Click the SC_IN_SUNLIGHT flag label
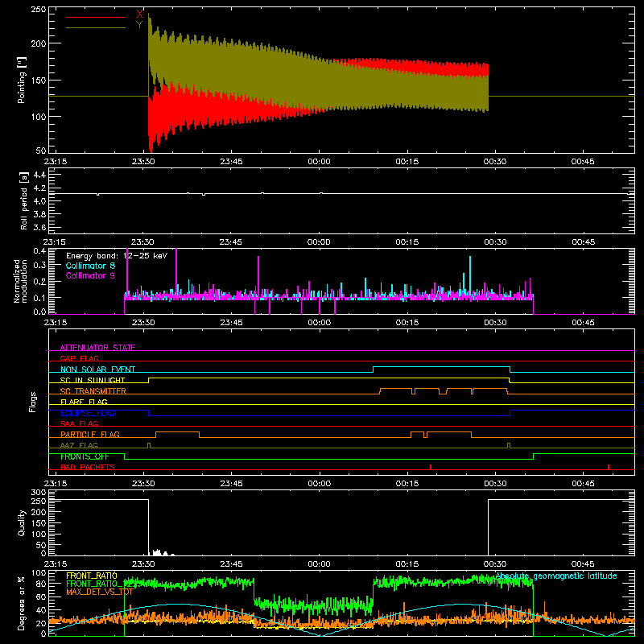The width and height of the screenshot is (644, 644). point(93,380)
